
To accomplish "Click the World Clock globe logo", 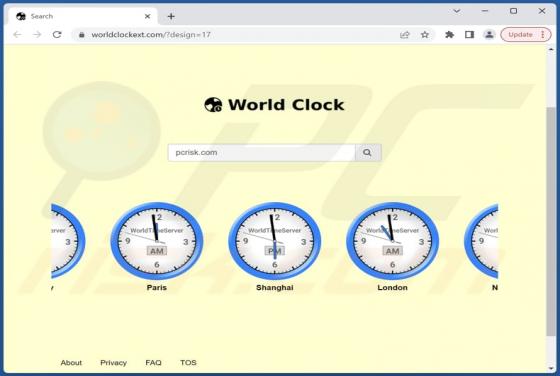I will point(213,105).
